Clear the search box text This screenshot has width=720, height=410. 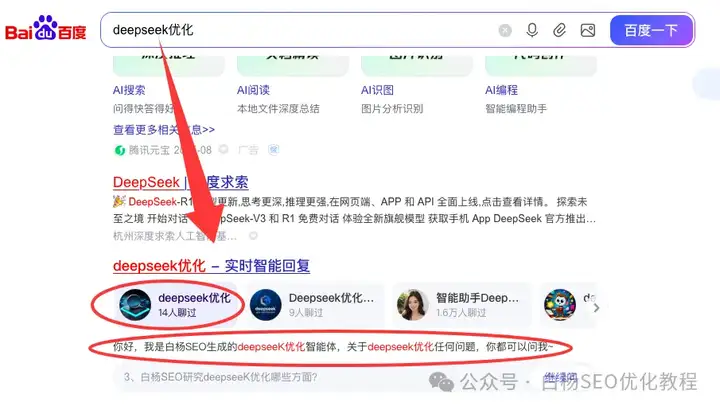pyautogui.click(x=505, y=30)
